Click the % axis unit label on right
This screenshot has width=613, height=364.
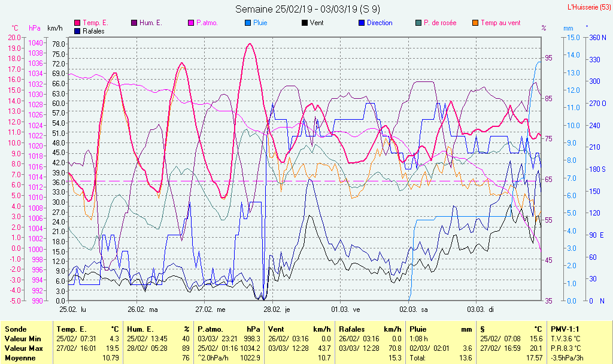(544, 28)
